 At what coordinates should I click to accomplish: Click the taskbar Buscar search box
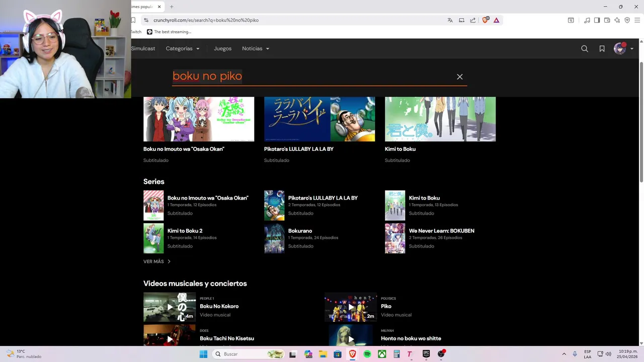249,354
